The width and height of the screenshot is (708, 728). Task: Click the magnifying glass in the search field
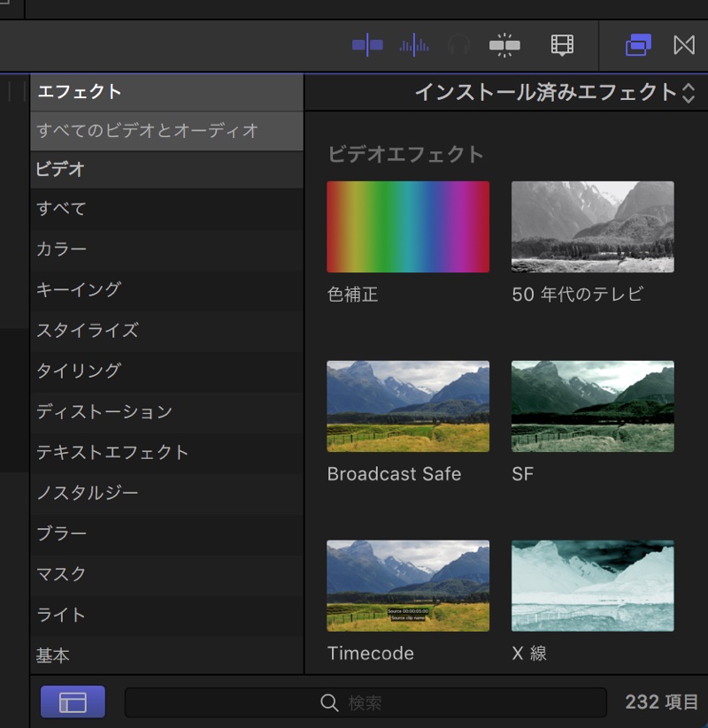pos(329,702)
